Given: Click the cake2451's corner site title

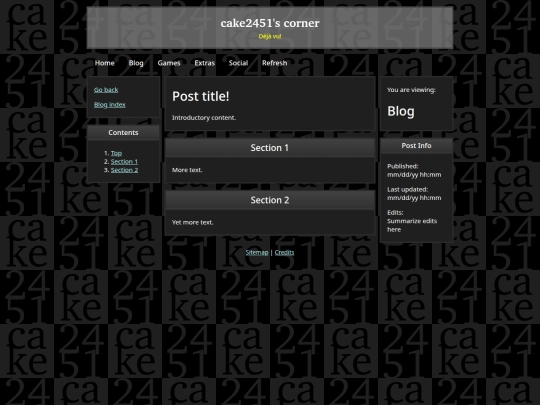Looking at the screenshot, I should 270,23.
